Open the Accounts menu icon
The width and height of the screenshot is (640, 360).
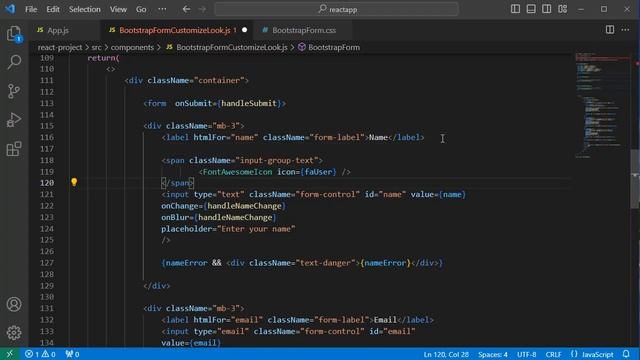click(14, 304)
